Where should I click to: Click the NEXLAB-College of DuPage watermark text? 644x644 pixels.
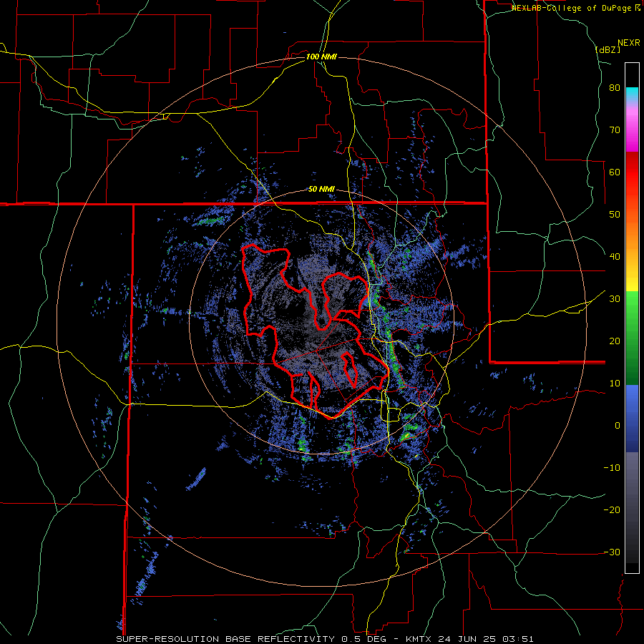575,8
